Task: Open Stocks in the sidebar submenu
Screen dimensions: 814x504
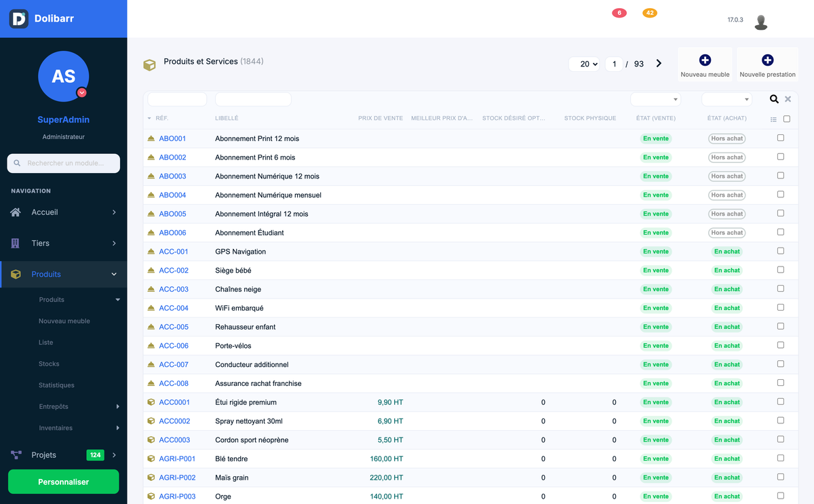Action: [x=49, y=364]
